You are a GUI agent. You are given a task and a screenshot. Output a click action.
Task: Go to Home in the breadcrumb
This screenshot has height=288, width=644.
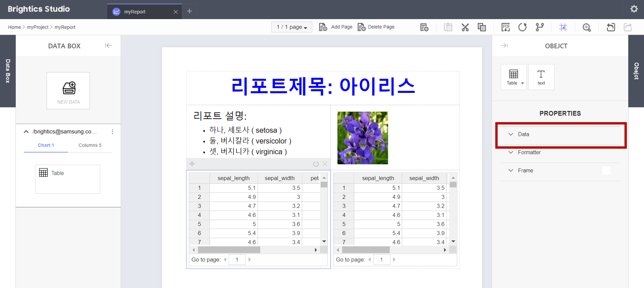pos(14,27)
